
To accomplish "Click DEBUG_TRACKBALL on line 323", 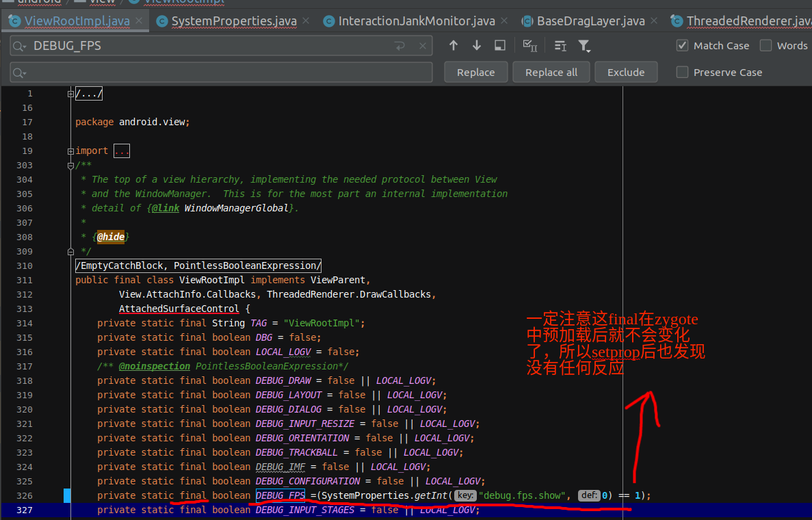I will pos(297,452).
